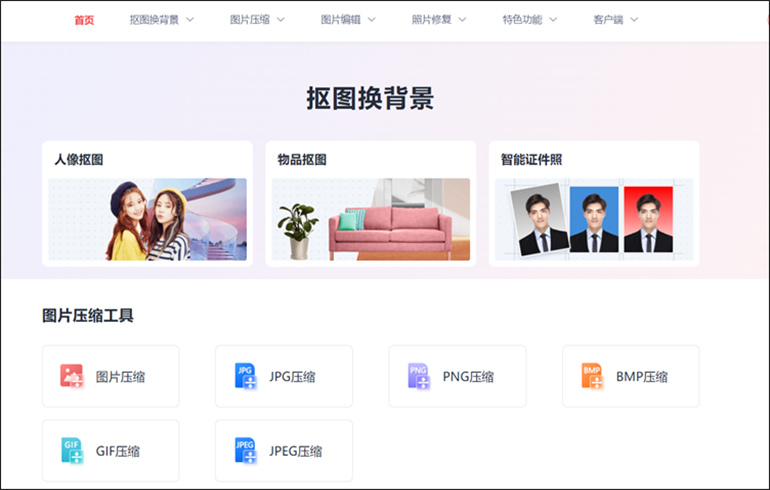Go to the 首页 home tab
This screenshot has height=490, width=770.
84,20
